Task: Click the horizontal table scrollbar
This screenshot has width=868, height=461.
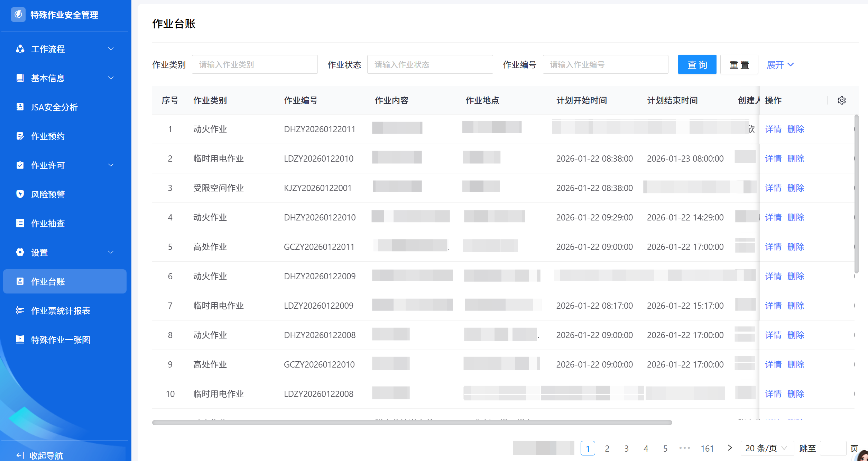Action: (x=412, y=423)
